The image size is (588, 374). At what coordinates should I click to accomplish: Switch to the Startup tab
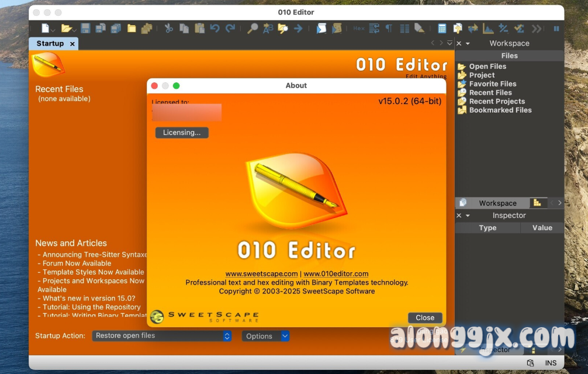(50, 43)
